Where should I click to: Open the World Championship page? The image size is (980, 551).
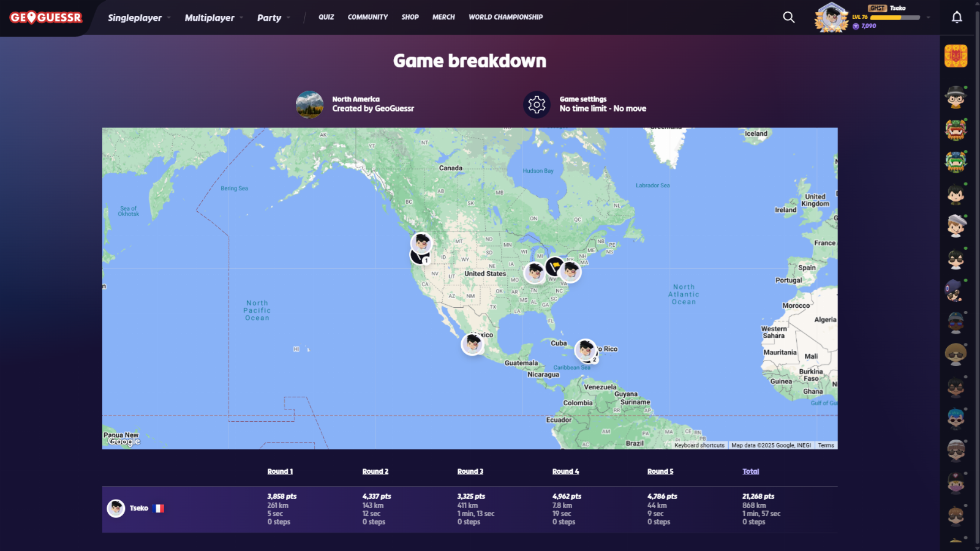[x=505, y=17]
